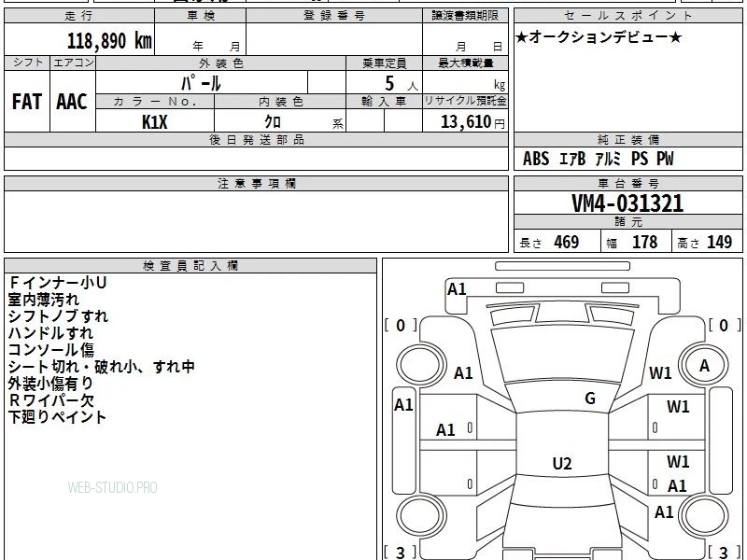Select PW in the equipment list
747x560 pixels.
[x=665, y=159]
